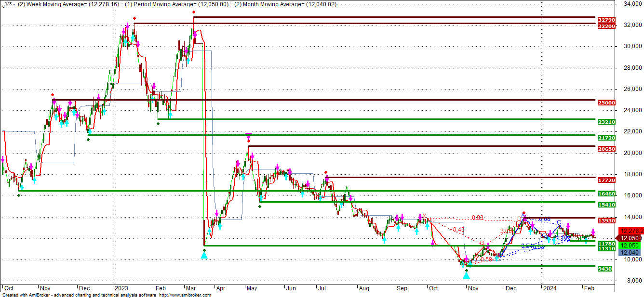644x298 pixels.
Task: Click the red diamond above the March peak
Action: [193, 12]
